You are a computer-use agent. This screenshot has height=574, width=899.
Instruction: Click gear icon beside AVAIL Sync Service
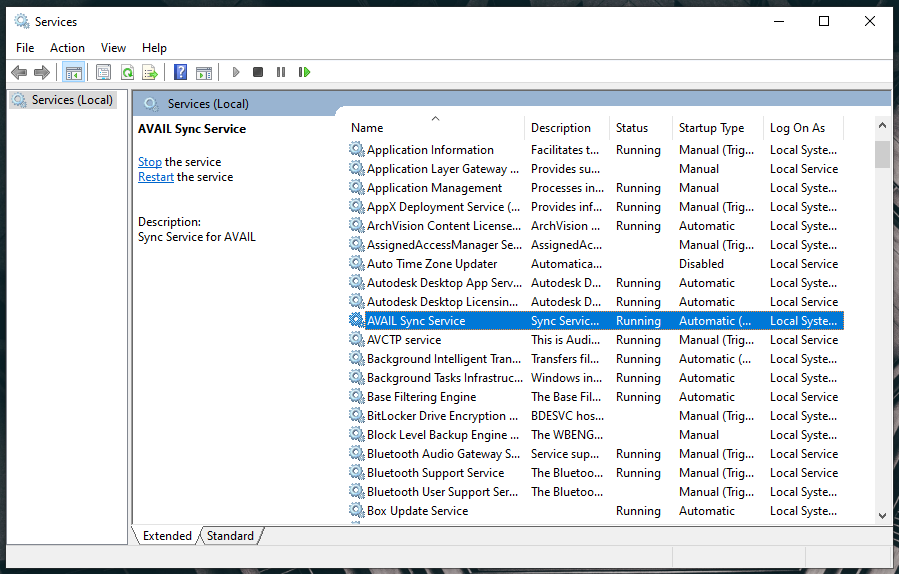point(357,320)
